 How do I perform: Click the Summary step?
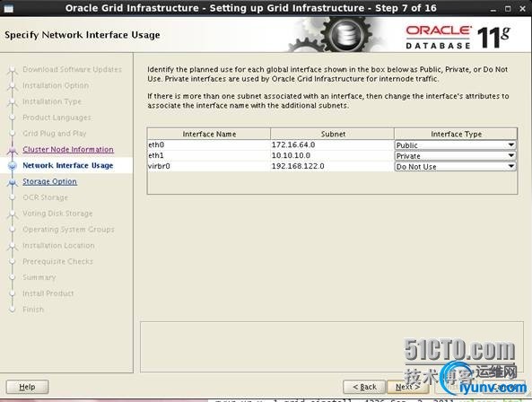tap(39, 277)
